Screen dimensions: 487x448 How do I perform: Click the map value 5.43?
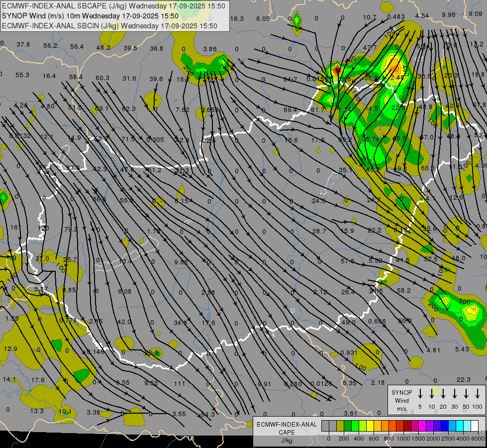(x=462, y=349)
